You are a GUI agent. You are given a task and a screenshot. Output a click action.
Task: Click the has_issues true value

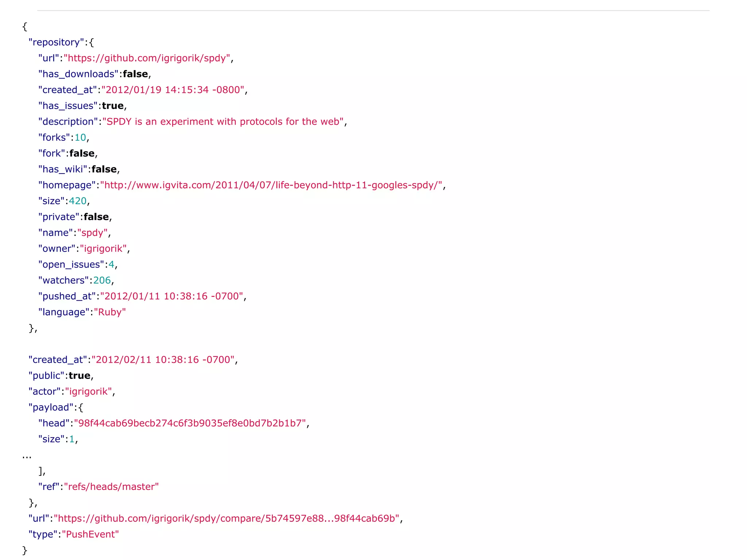[x=113, y=106]
